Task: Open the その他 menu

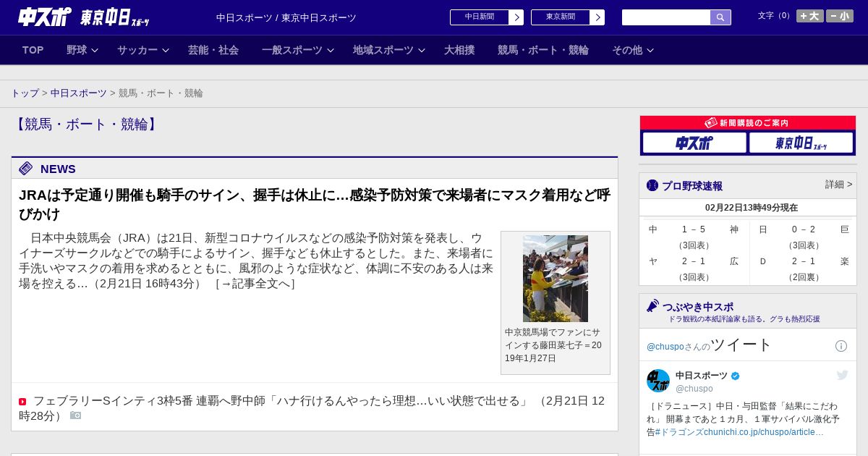Action: (627, 50)
